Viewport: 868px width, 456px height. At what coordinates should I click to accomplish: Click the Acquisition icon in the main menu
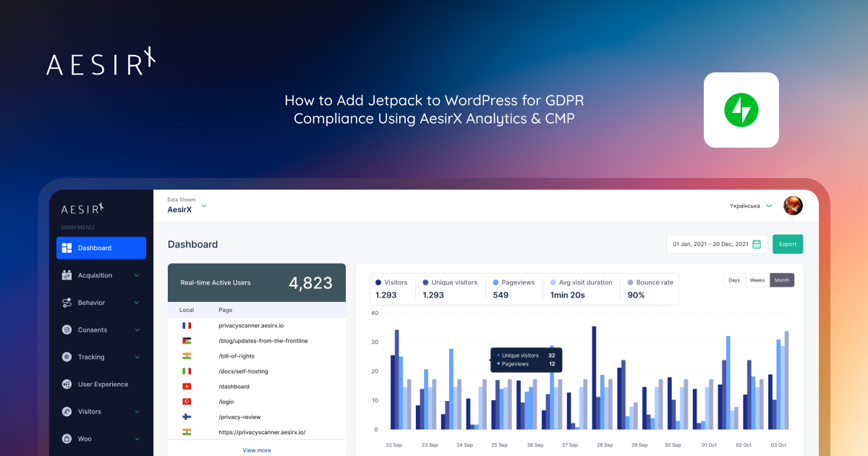(x=67, y=275)
